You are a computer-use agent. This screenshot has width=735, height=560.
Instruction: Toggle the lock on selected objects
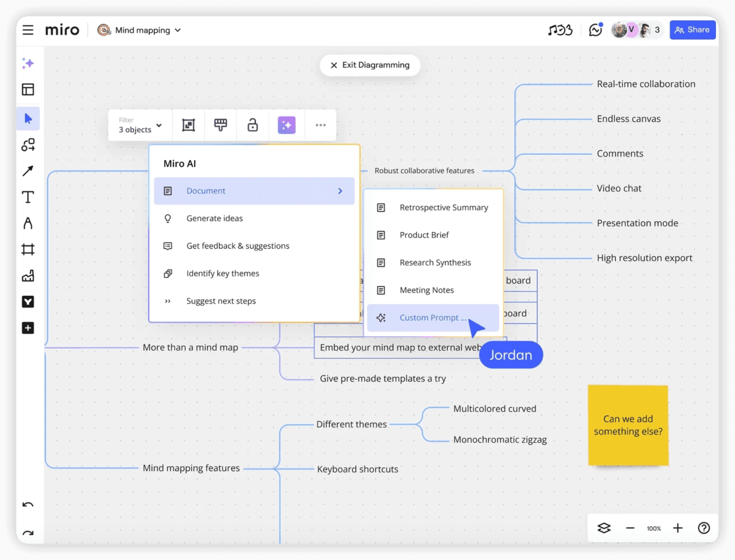click(253, 125)
